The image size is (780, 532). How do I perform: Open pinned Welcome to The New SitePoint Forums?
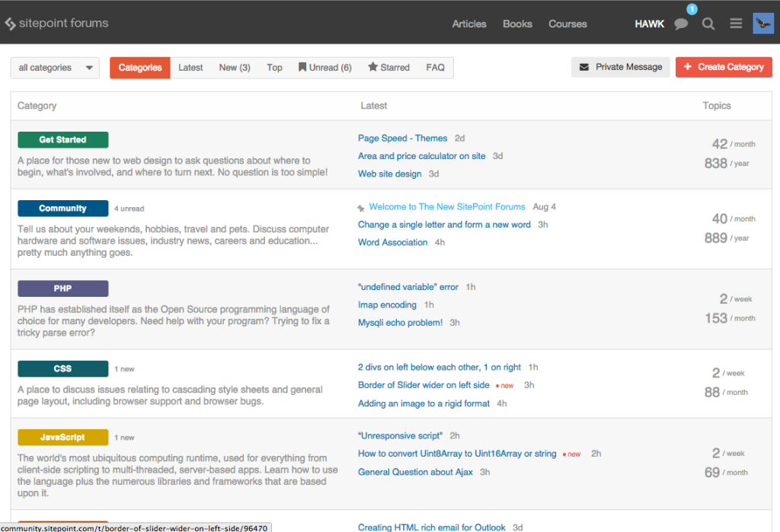coord(447,207)
